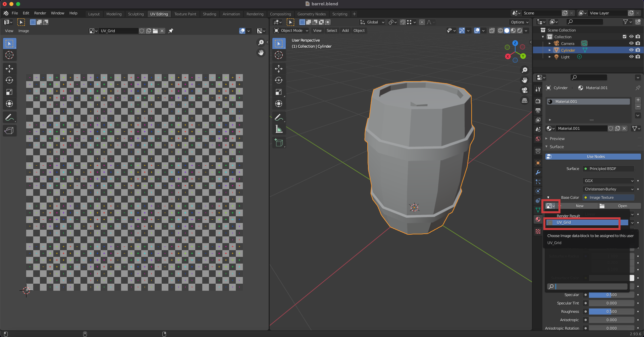Open the GGX distribution dropdown
The width and height of the screenshot is (644, 337).
pos(608,181)
